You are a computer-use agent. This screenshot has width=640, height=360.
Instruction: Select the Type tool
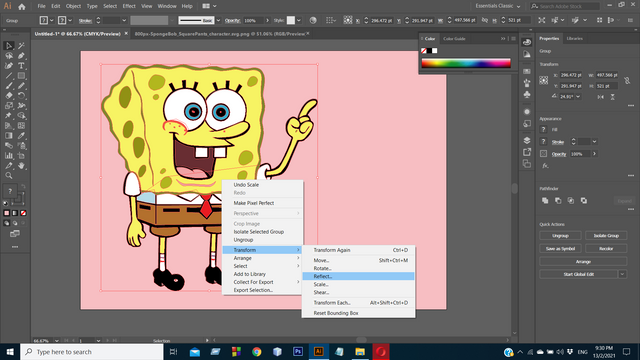[21, 66]
